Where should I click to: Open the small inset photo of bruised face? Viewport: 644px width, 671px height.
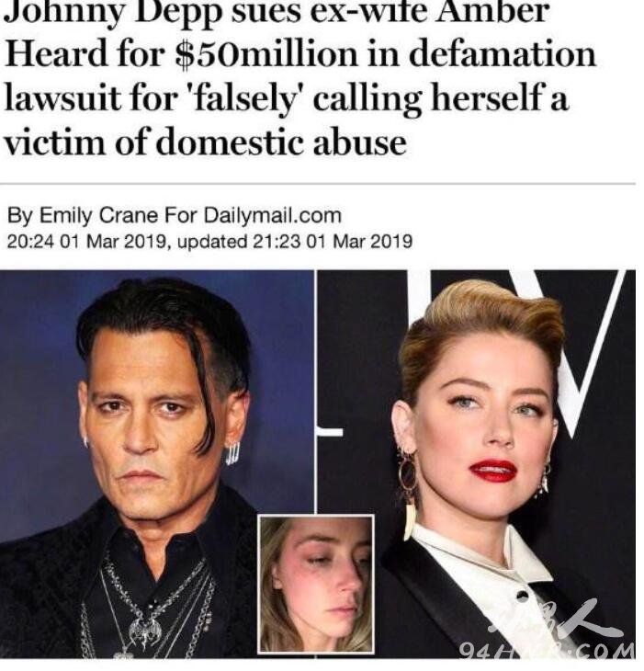316,584
